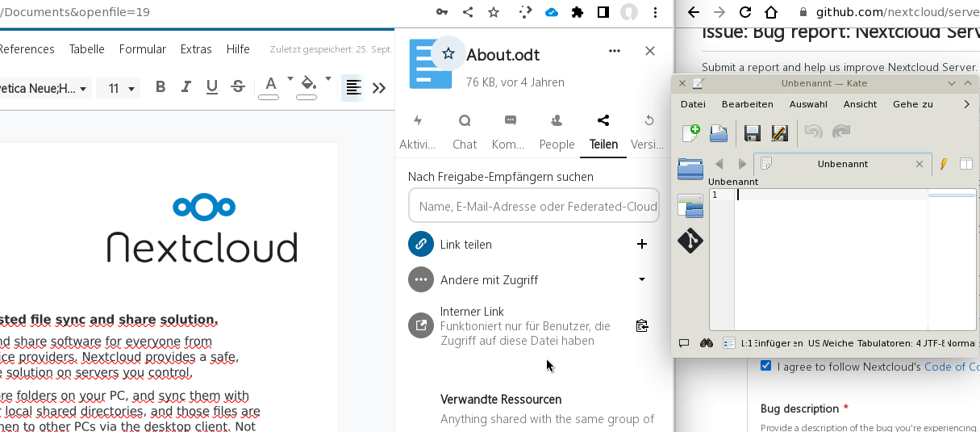
Task: Open a file in Kate
Action: pyautogui.click(x=719, y=132)
